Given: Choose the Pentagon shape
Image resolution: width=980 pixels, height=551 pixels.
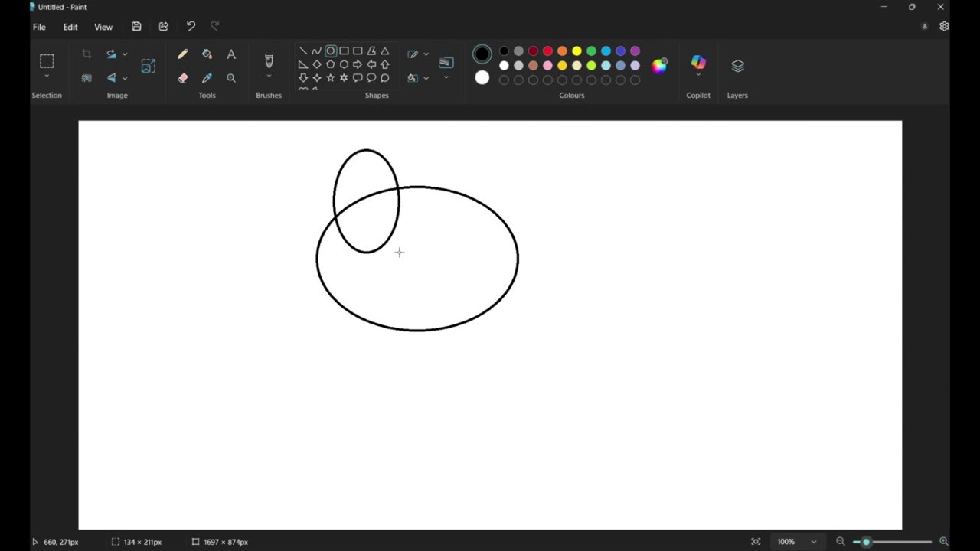Looking at the screenshot, I should point(331,64).
